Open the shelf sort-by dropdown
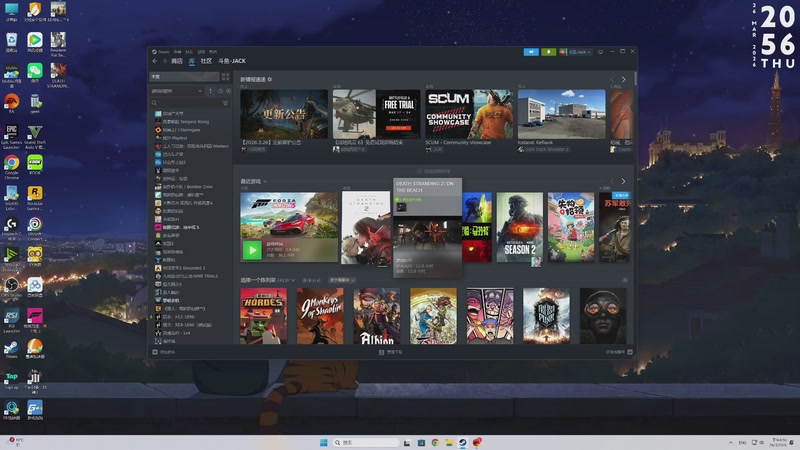The height and width of the screenshot is (450, 800). tap(342, 280)
